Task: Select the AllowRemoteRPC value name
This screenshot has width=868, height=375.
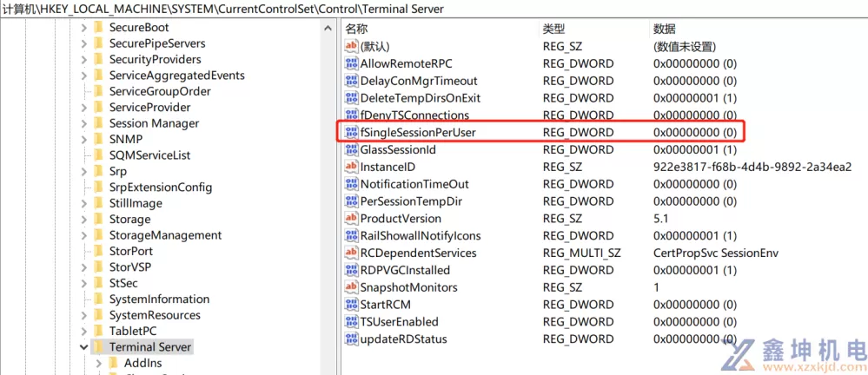Action: (x=407, y=63)
